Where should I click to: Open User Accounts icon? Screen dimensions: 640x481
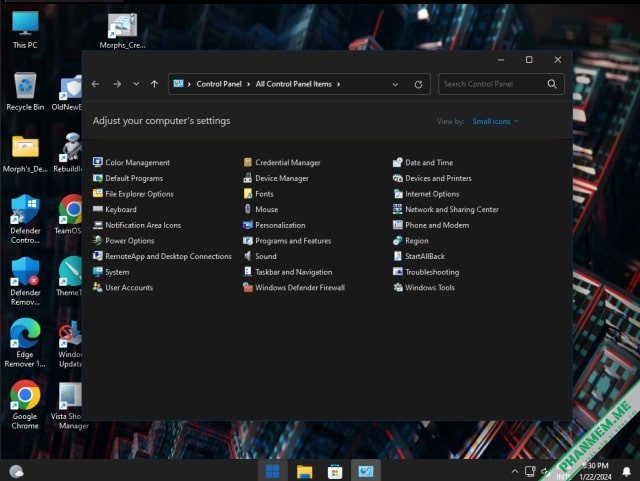coord(98,287)
